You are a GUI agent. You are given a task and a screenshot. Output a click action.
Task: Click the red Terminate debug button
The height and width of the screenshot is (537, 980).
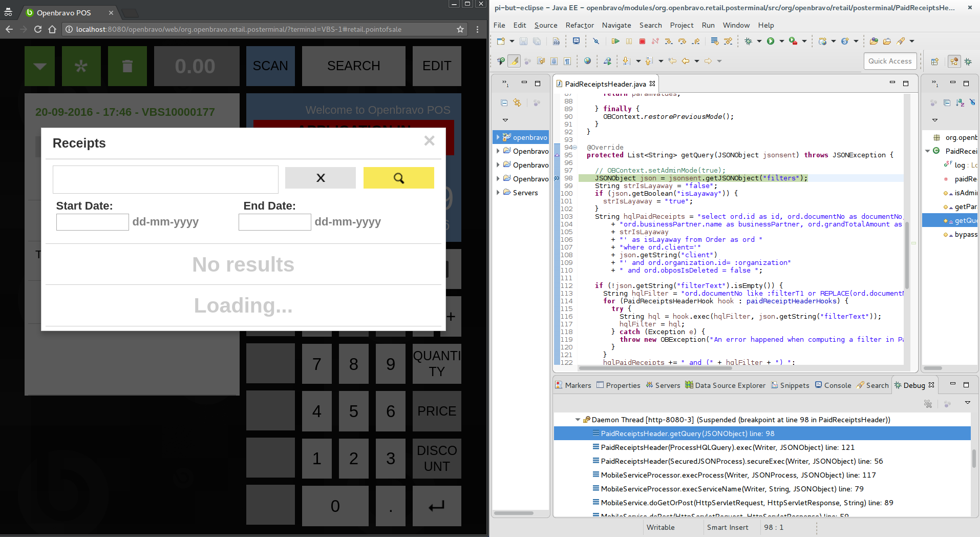(x=642, y=41)
